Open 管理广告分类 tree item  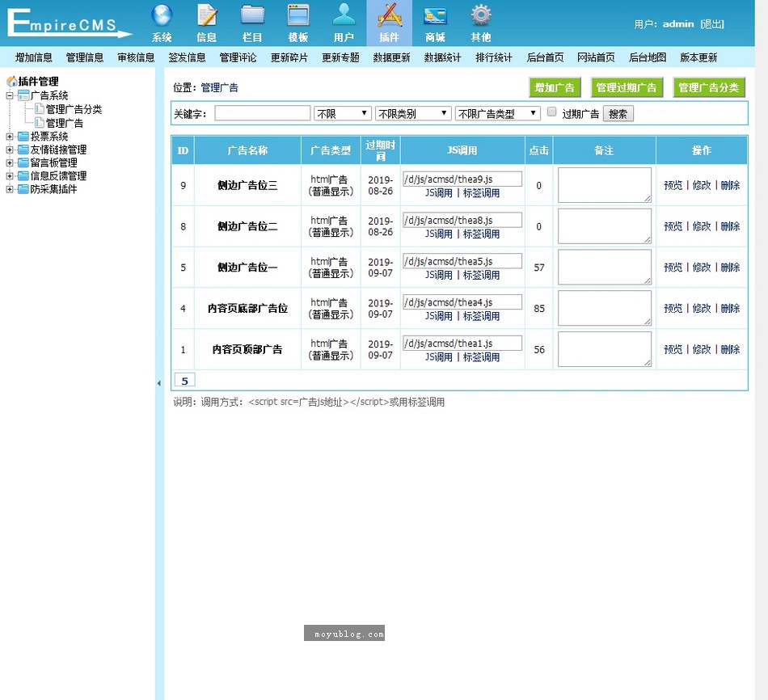[74, 109]
